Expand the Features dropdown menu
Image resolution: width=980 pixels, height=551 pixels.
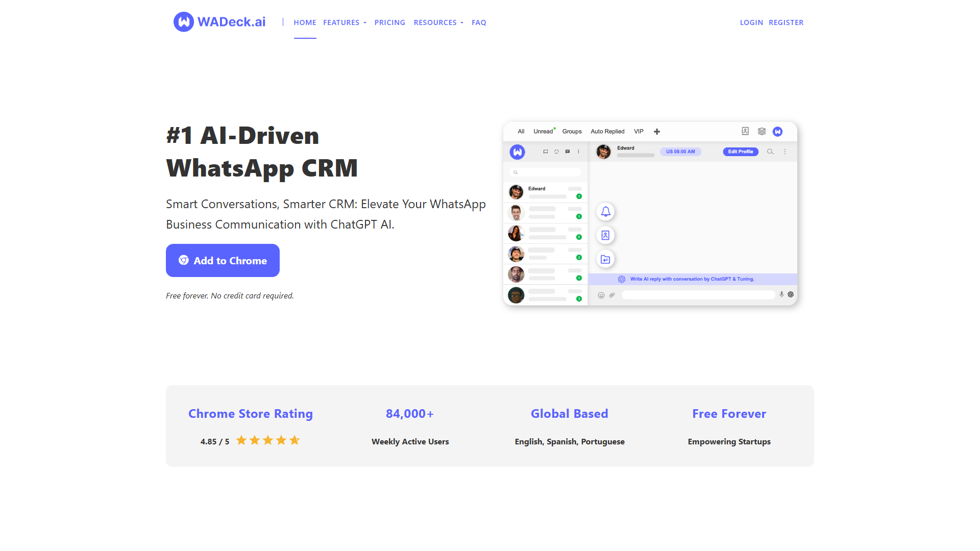point(345,22)
